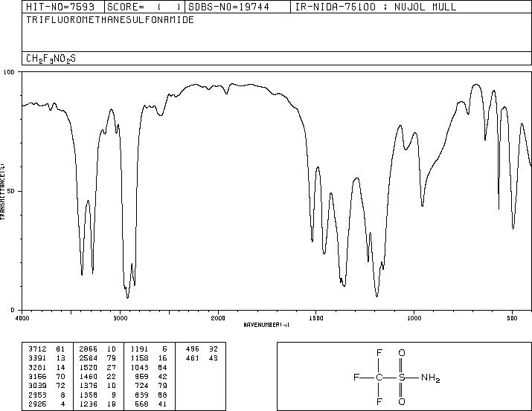Image resolution: width=532 pixels, height=411 pixels.
Task: Click the molecular formula CH2F3NO2S
Action: point(51,59)
